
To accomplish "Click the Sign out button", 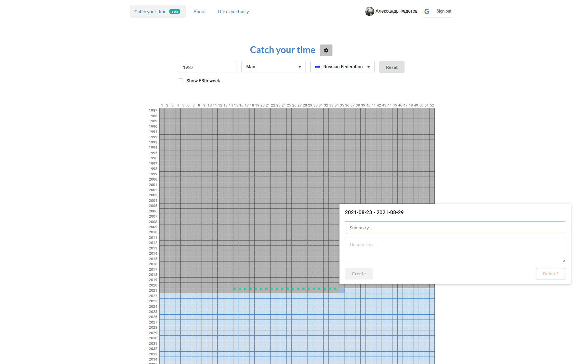I will (x=444, y=11).
